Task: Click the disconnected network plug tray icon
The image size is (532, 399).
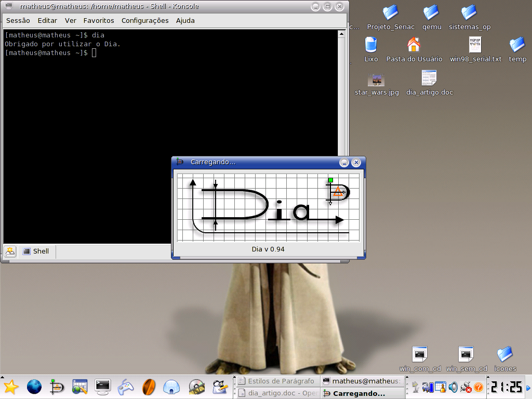Action: [466, 387]
